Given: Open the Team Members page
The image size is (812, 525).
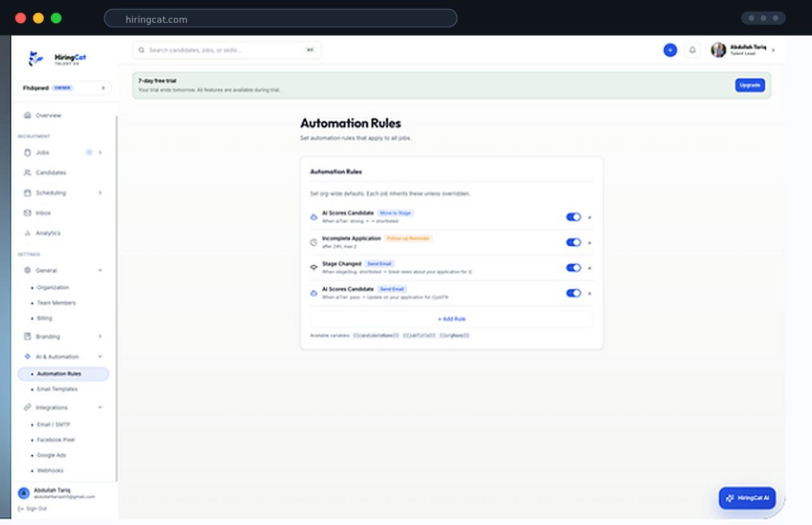Looking at the screenshot, I should tap(56, 303).
